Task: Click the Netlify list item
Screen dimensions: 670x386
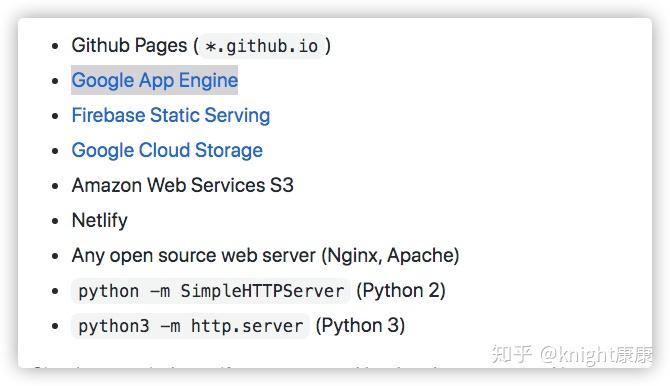Action: coord(100,221)
